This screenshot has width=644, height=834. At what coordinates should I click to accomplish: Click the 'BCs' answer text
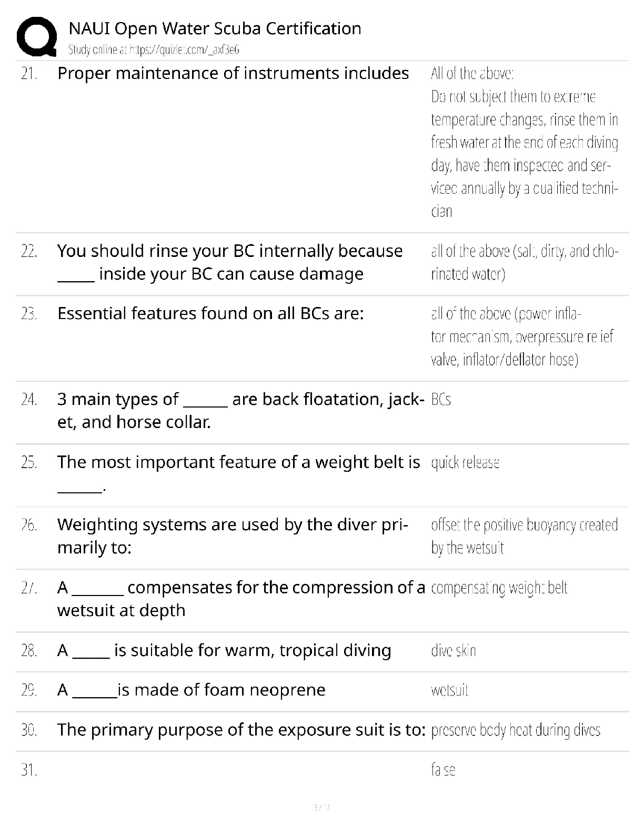tap(441, 400)
